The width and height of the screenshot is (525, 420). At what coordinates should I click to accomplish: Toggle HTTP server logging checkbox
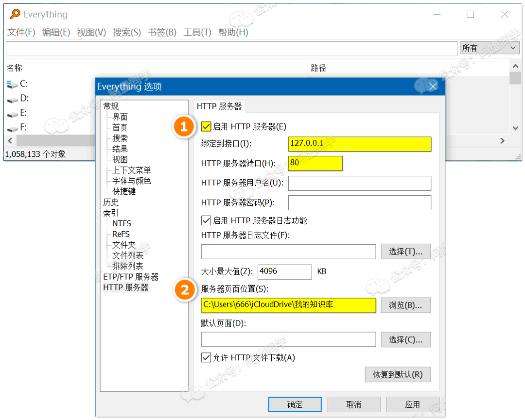(x=206, y=220)
